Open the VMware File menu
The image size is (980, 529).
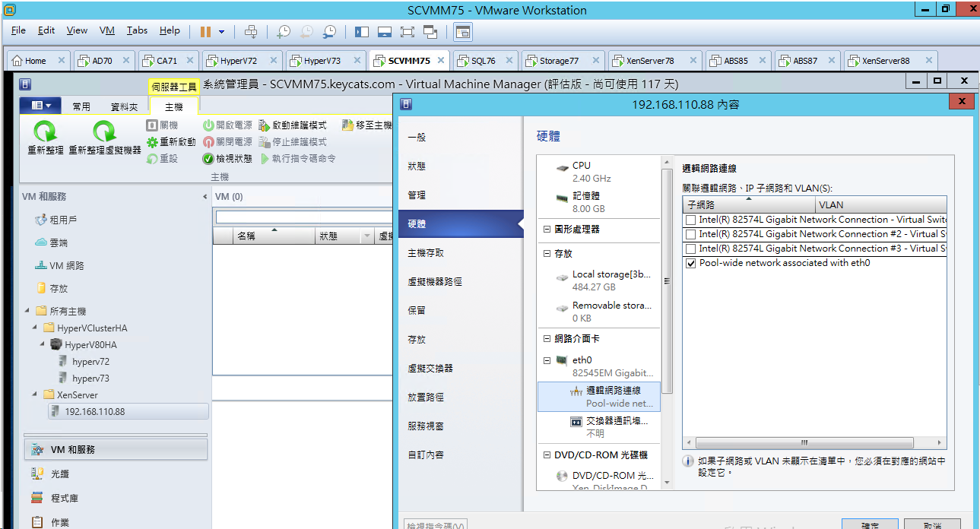pyautogui.click(x=19, y=30)
